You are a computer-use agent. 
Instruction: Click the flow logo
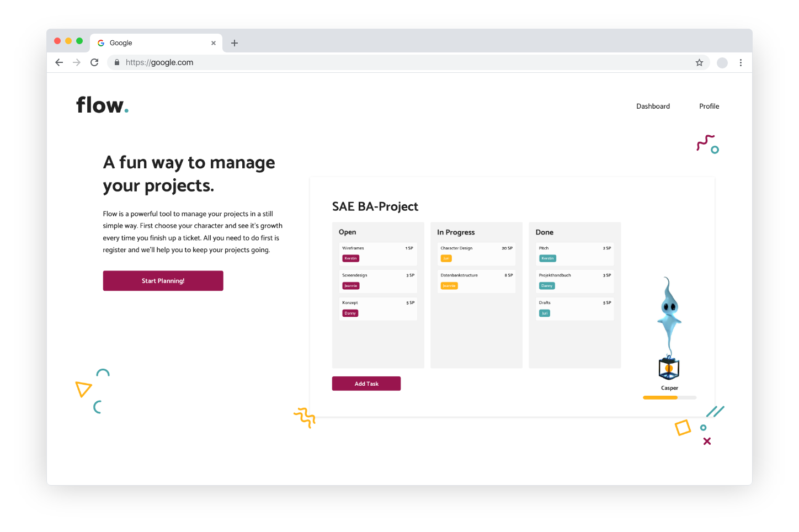tap(102, 105)
